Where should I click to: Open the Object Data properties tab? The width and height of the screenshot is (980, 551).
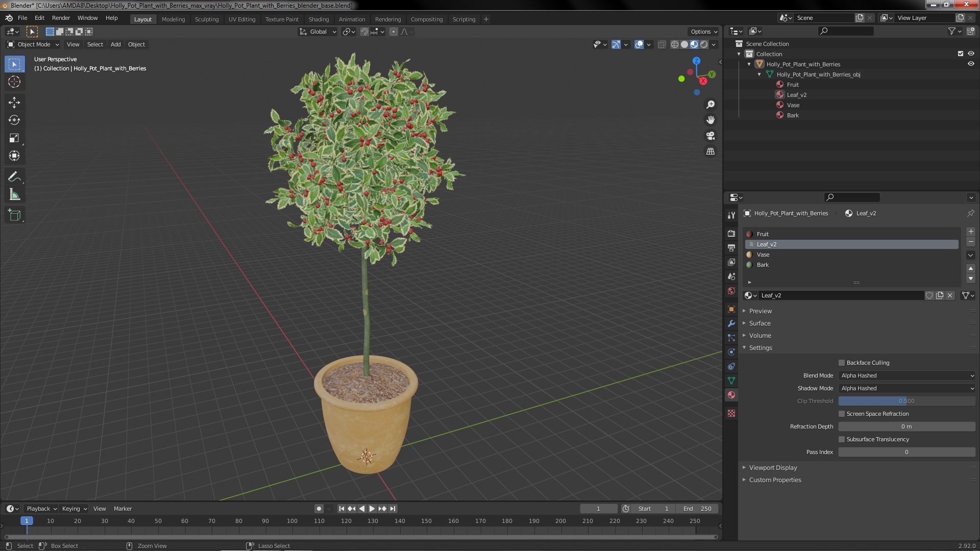[731, 381]
